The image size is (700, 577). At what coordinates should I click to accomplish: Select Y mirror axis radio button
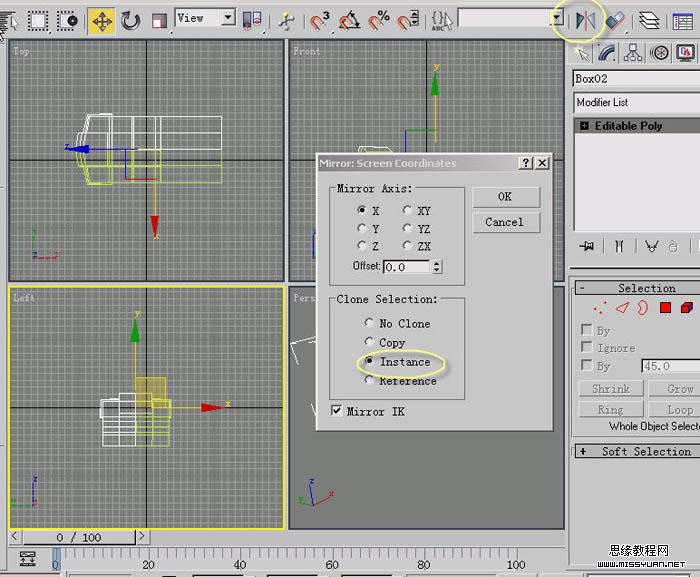[x=362, y=228]
